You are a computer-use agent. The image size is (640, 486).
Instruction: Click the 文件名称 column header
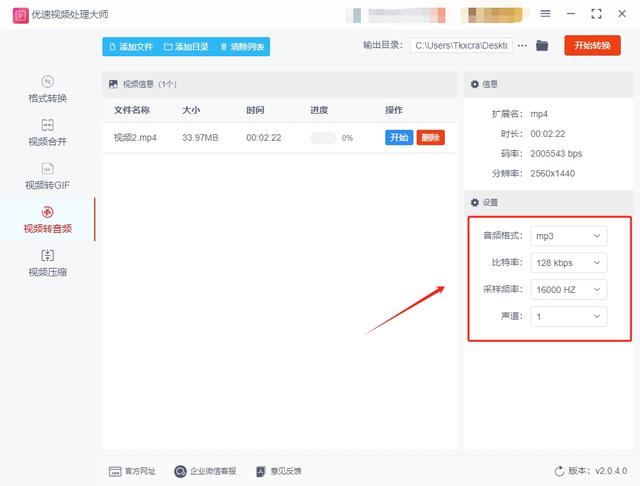(131, 110)
